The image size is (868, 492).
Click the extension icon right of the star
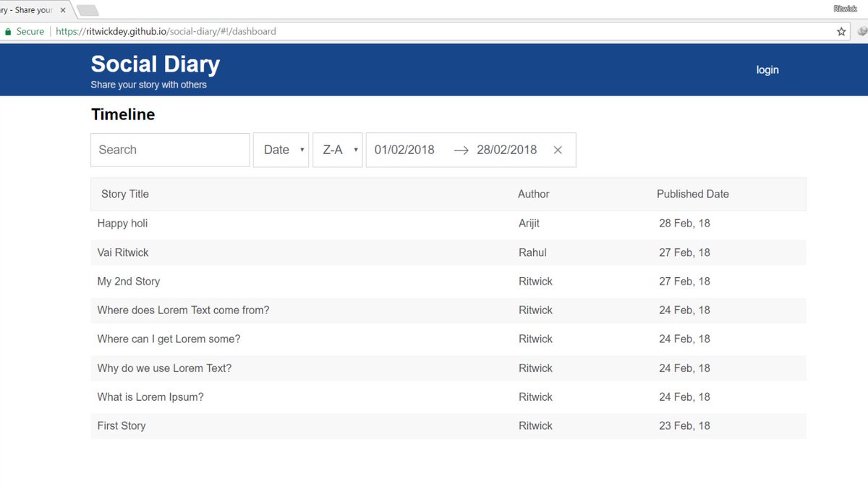pos(861,31)
